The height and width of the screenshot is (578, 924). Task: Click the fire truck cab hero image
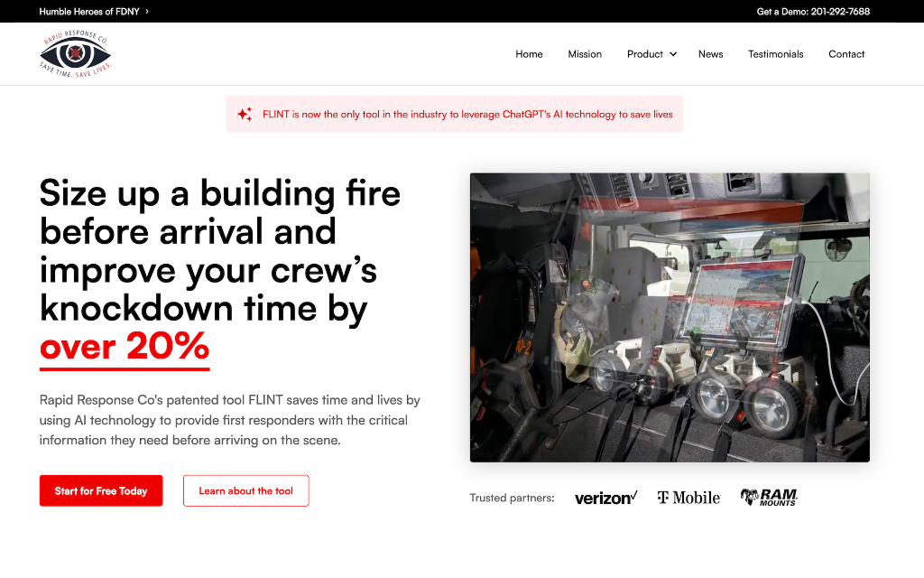pos(670,317)
